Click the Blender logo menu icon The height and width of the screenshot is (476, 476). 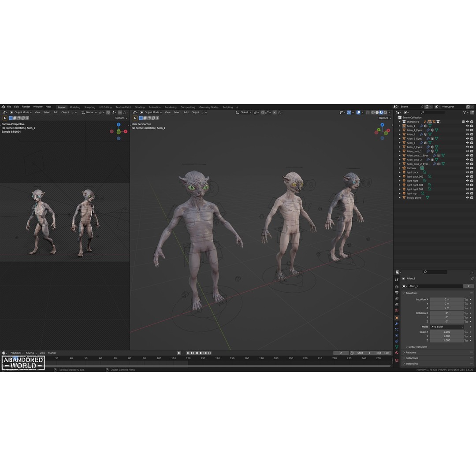4,107
